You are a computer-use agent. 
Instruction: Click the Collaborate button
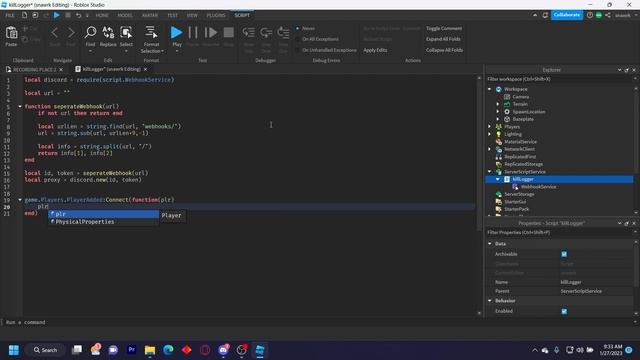(x=567, y=15)
